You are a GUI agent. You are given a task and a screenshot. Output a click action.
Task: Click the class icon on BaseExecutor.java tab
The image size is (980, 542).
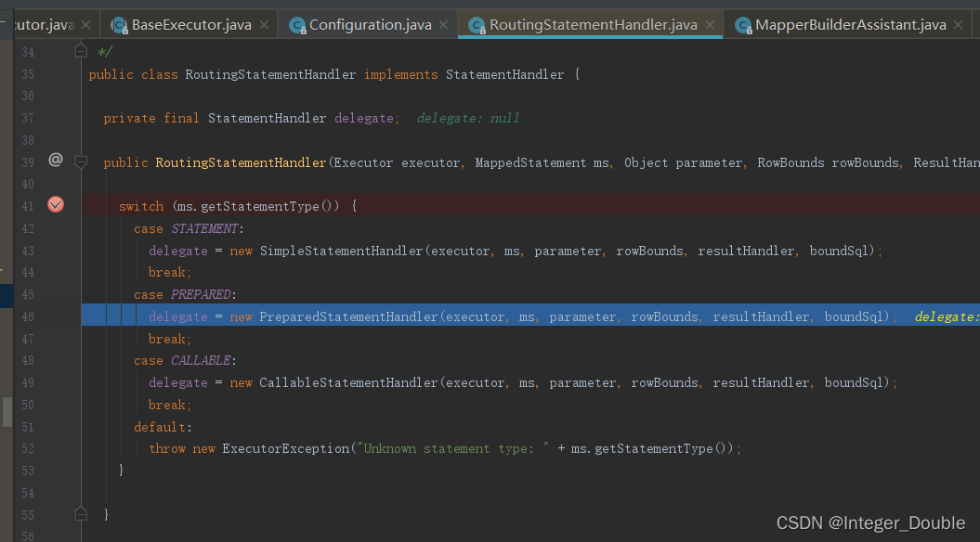click(119, 26)
